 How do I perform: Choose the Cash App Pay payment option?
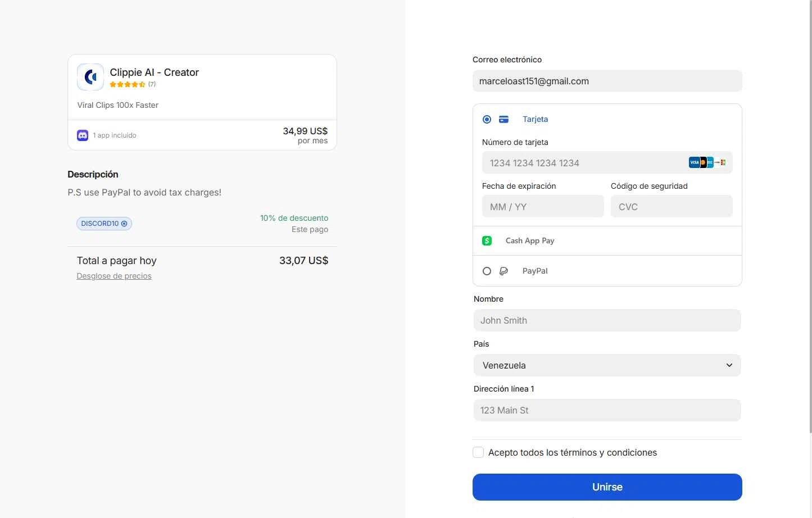click(607, 240)
